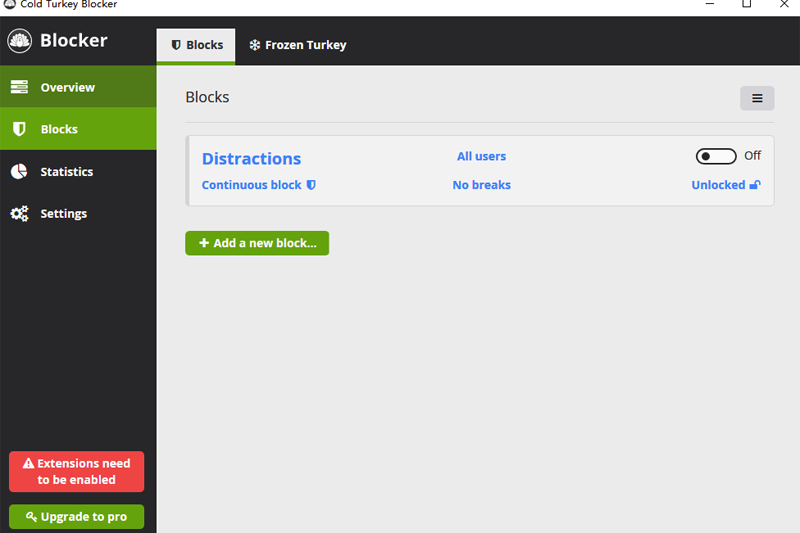Open the Distractions block name link
This screenshot has width=800, height=533.
pyautogui.click(x=251, y=159)
